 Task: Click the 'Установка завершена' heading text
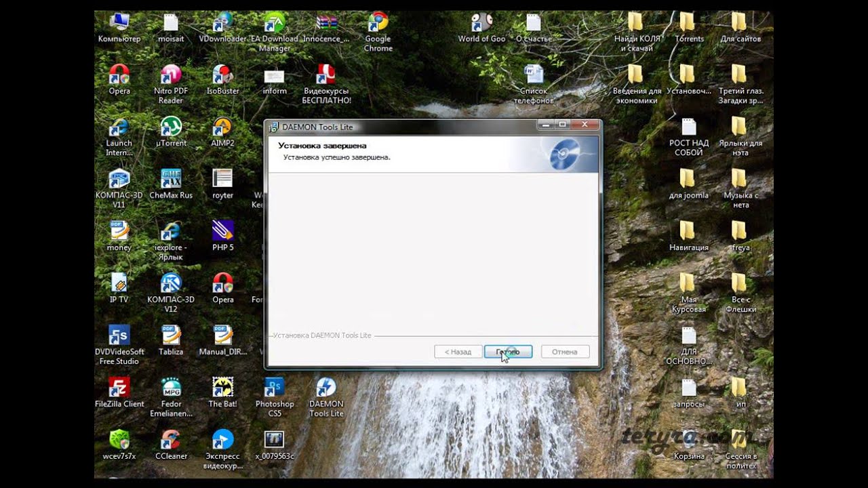click(x=322, y=146)
